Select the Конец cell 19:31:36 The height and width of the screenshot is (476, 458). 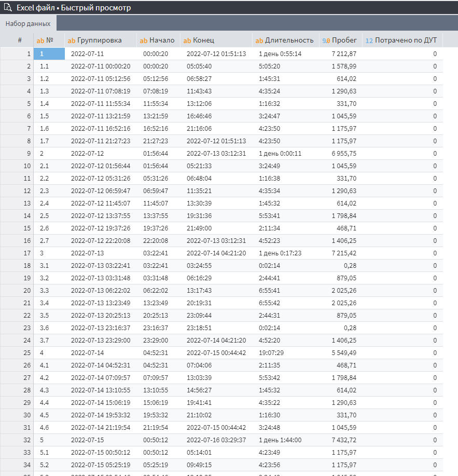click(199, 215)
